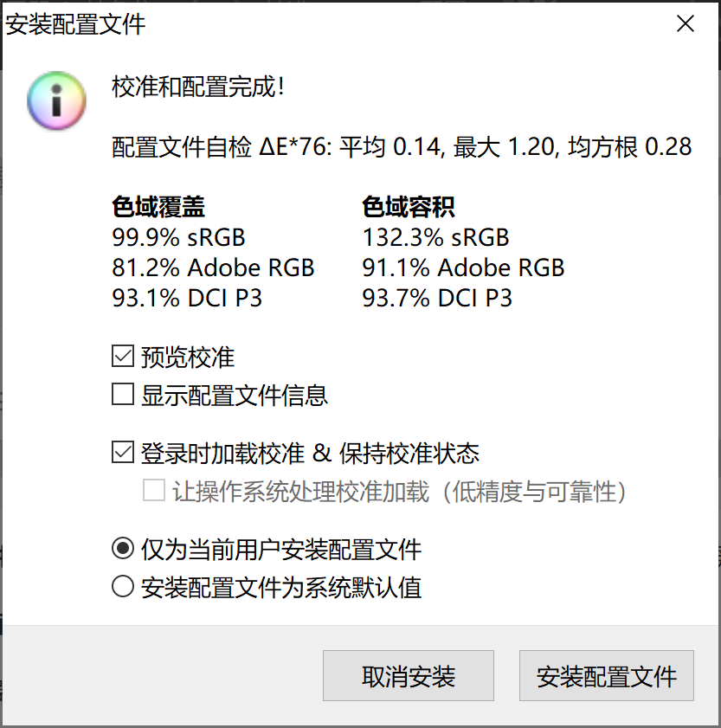This screenshot has height=728, width=721.
Task: Click the 132.3% sRGB volume value
Action: [435, 237]
